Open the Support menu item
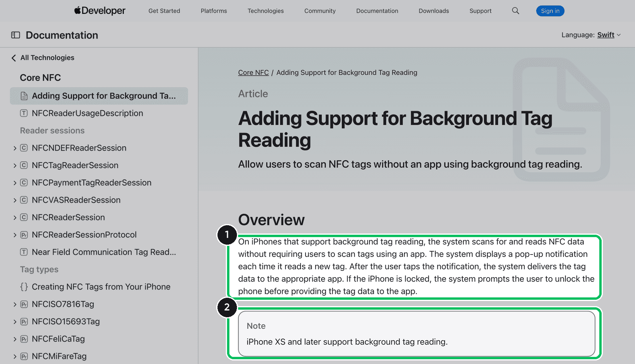Viewport: 635px width, 364px height. tap(480, 11)
